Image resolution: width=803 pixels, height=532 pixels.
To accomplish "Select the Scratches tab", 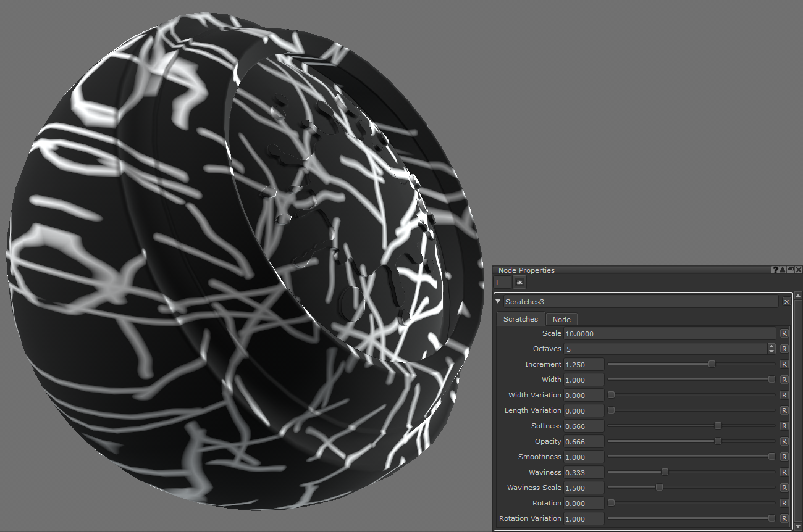I will [520, 319].
